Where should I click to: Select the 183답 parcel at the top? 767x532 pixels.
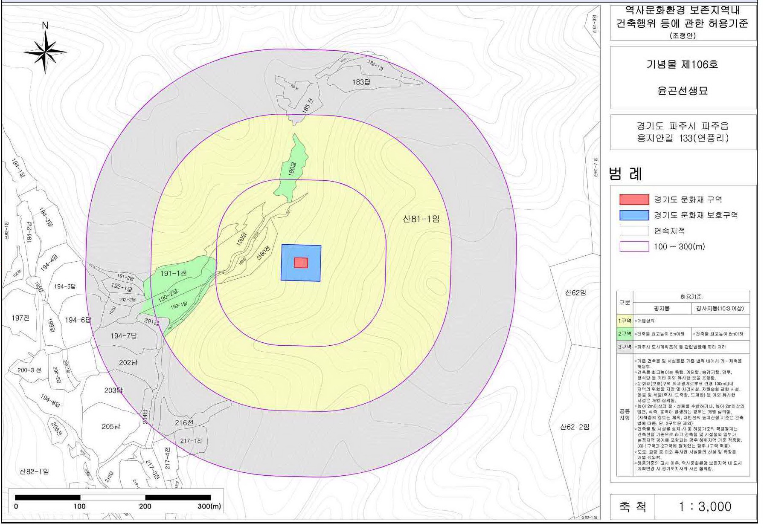pyautogui.click(x=361, y=82)
